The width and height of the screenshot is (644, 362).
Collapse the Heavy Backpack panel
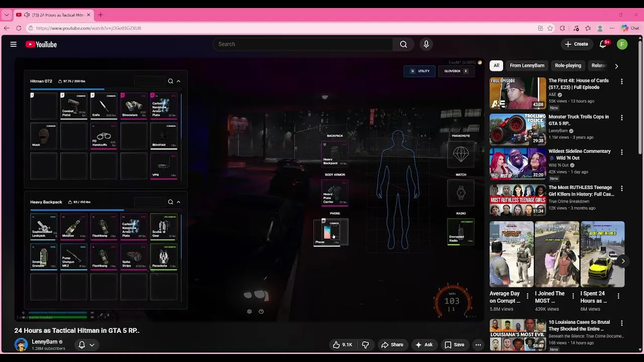click(x=178, y=202)
